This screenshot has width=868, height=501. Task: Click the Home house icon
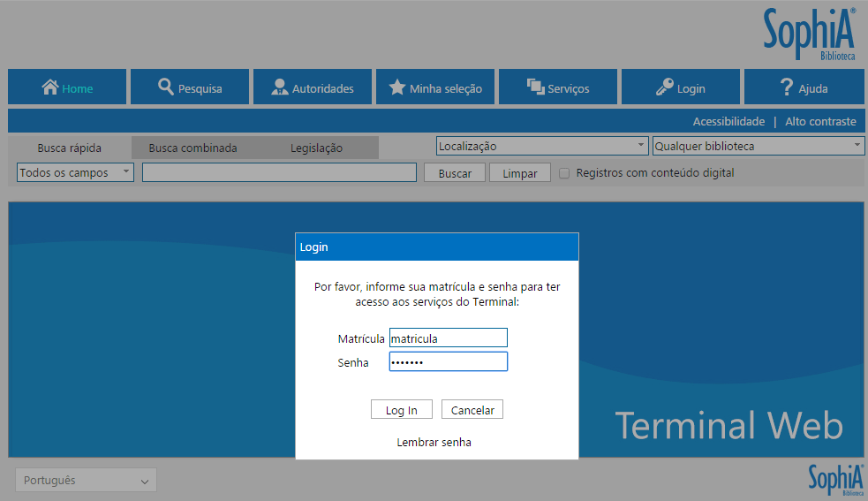point(50,87)
